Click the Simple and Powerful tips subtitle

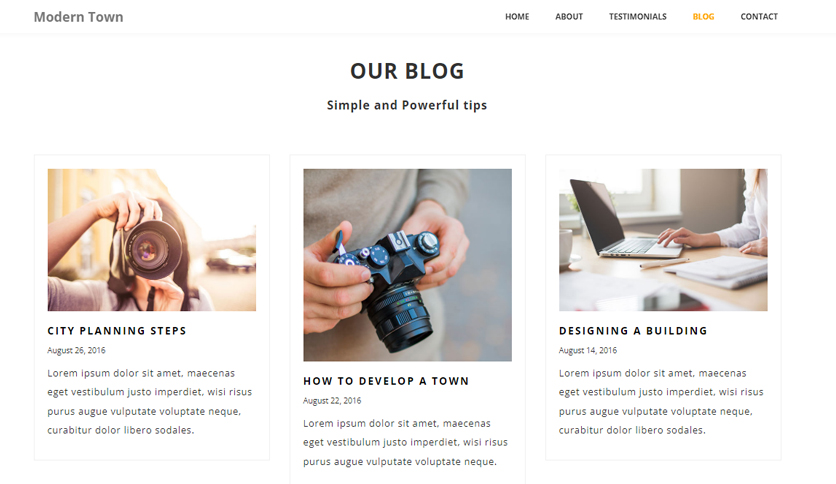407,105
